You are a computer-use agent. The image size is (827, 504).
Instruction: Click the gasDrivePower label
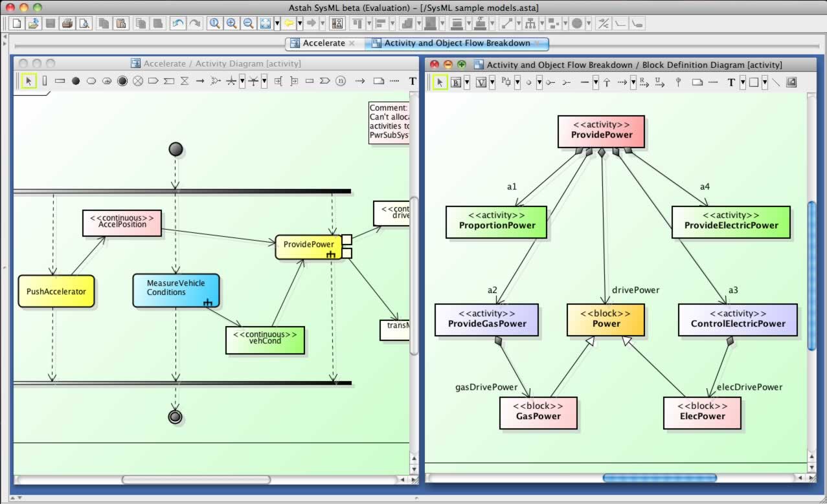[x=486, y=387]
